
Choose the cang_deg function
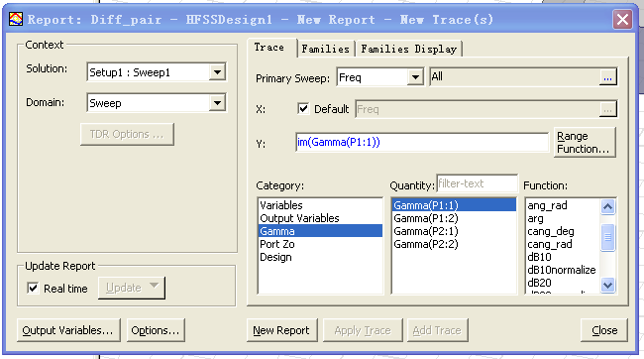point(563,231)
